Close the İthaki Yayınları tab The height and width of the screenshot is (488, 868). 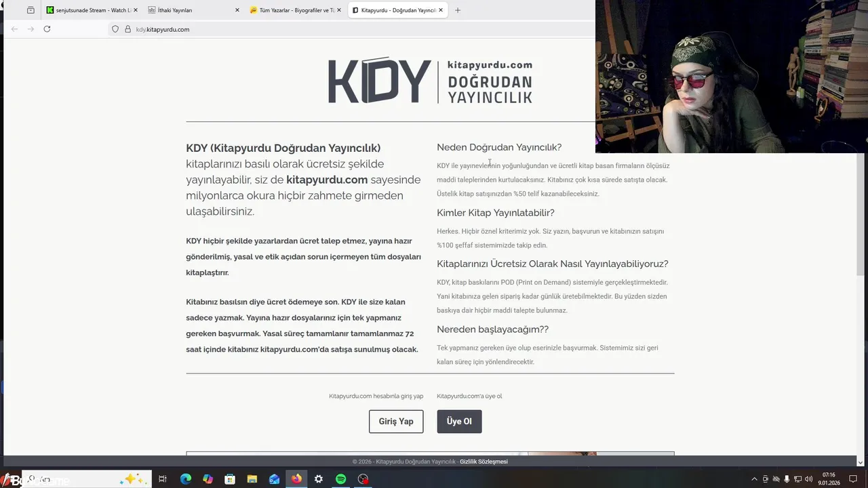237,10
